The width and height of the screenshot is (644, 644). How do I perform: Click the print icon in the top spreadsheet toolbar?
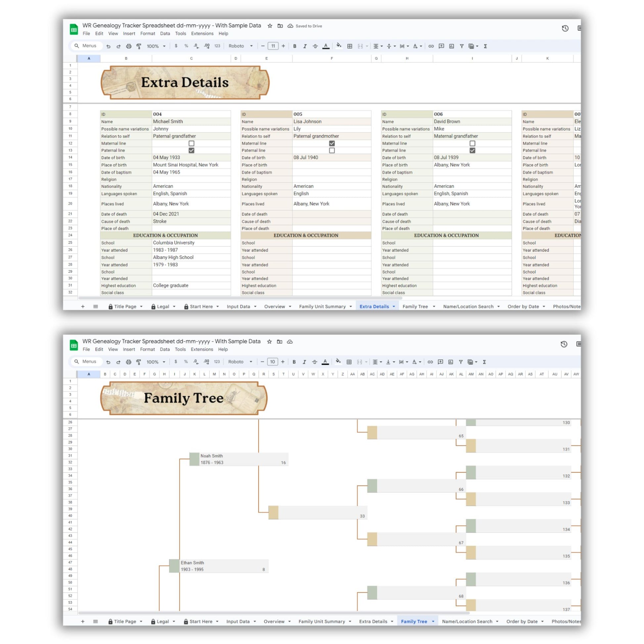click(129, 46)
